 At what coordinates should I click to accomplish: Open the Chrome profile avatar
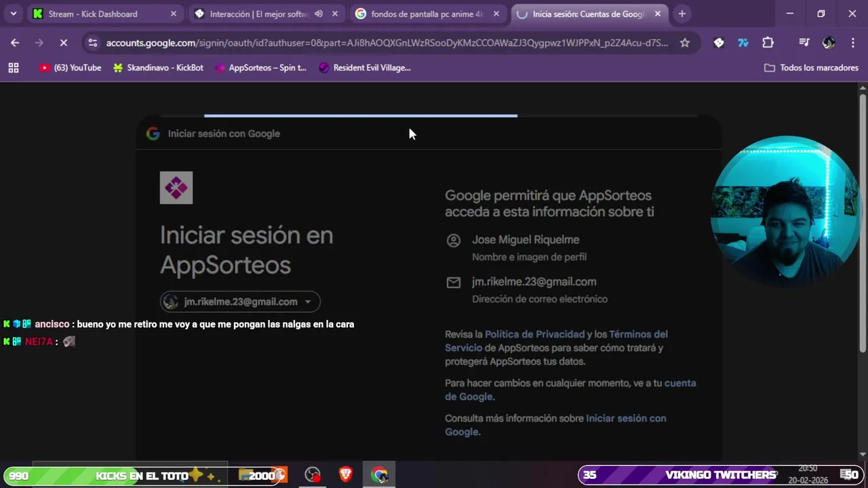(829, 43)
